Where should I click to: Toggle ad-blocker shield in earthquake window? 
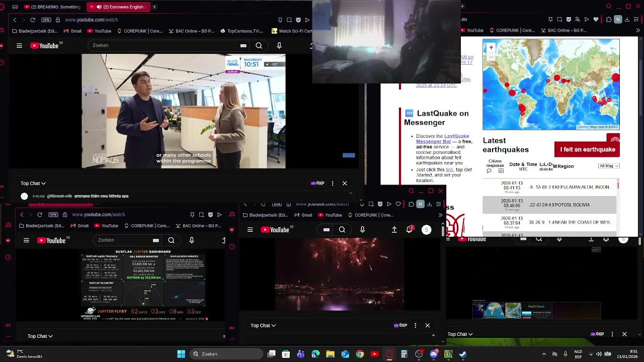click(569, 20)
